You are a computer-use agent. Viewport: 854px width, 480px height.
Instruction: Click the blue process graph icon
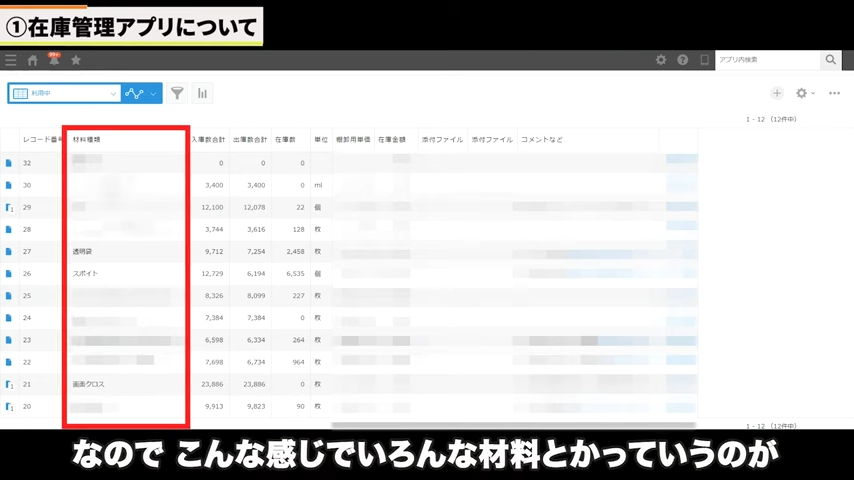pyautogui.click(x=134, y=93)
